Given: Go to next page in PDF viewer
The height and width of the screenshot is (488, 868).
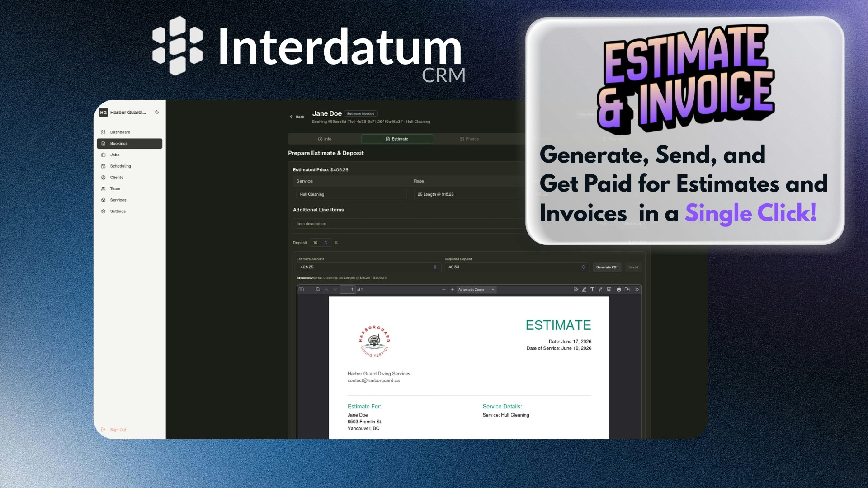Looking at the screenshot, I should click(x=335, y=290).
